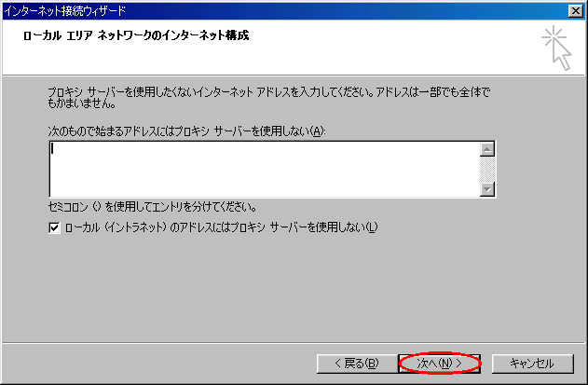The image size is (588, 385).
Task: Uncheck the local intranet proxy bypass checkbox
Action: click(x=54, y=227)
